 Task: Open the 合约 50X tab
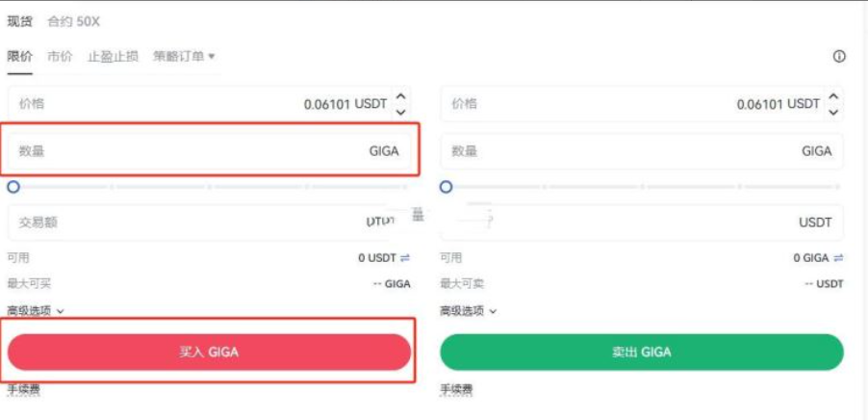click(x=73, y=21)
